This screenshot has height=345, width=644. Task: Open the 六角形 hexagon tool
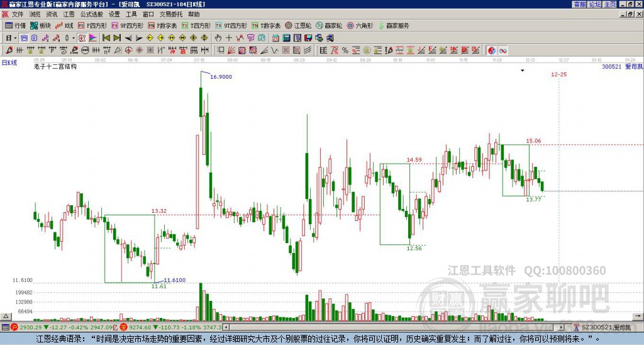pos(360,25)
